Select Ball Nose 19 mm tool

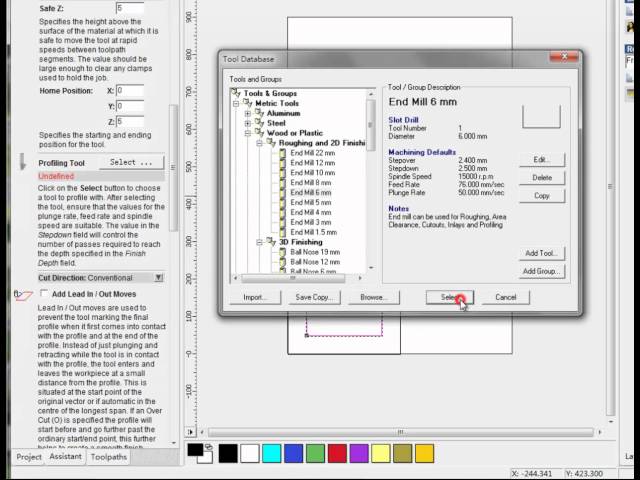(315, 252)
